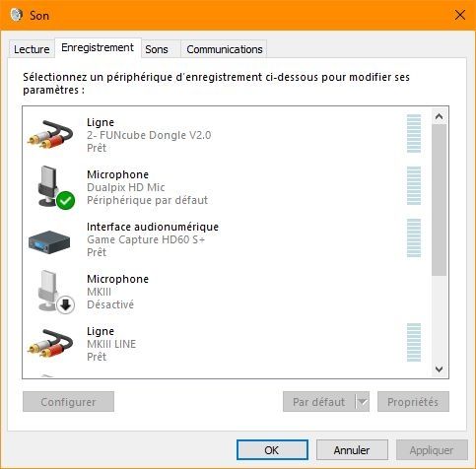
Task: Open the Sons tab
Action: [157, 49]
